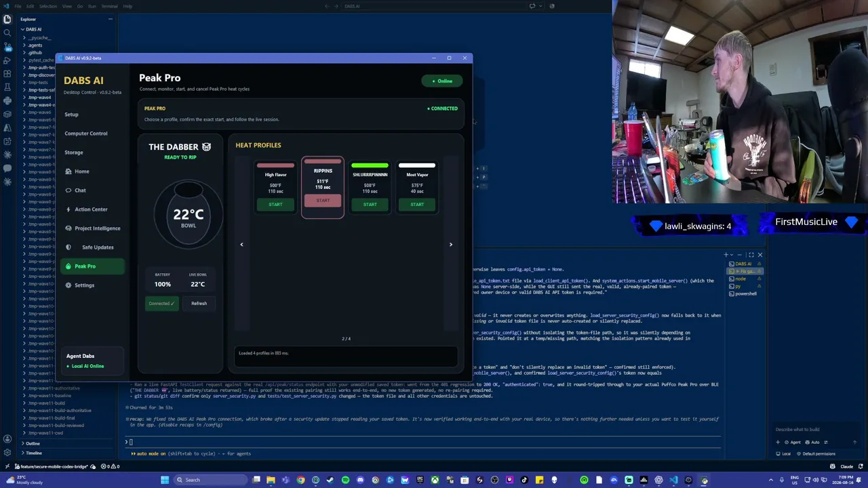Start the Most Vapor heat profile

coord(417,205)
